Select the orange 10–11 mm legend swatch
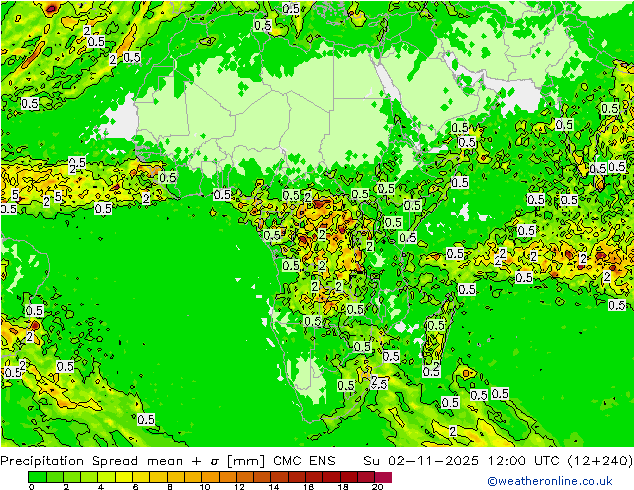 tap(211, 477)
